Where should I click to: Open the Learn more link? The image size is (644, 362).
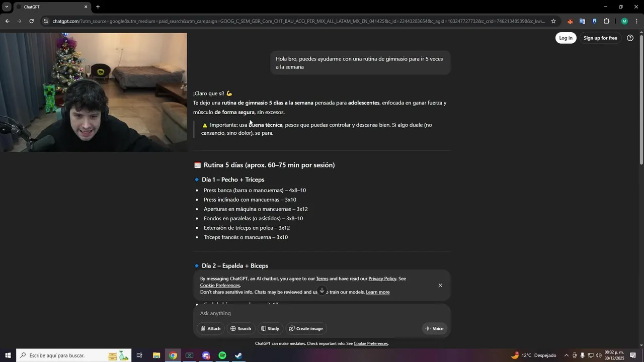[378, 292]
